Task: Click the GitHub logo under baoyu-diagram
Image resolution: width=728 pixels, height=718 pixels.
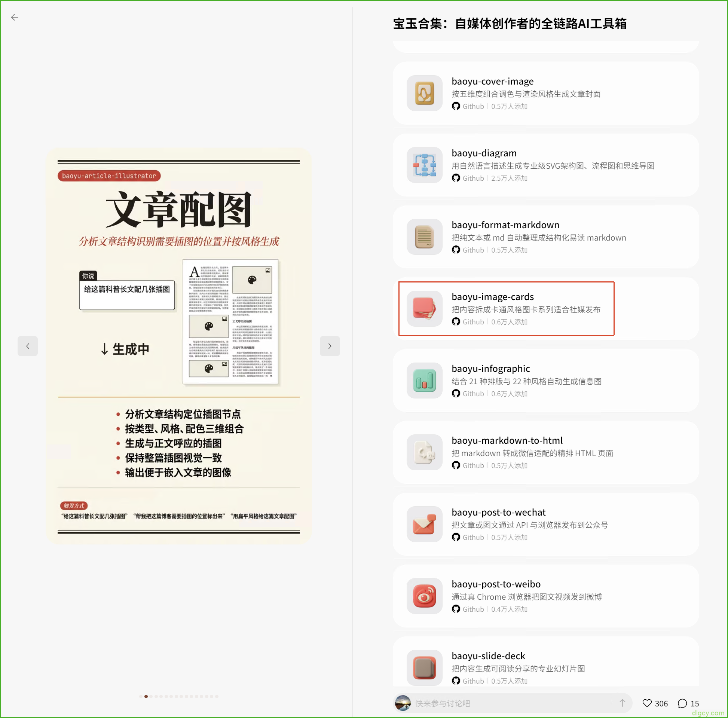Action: pyautogui.click(x=456, y=178)
